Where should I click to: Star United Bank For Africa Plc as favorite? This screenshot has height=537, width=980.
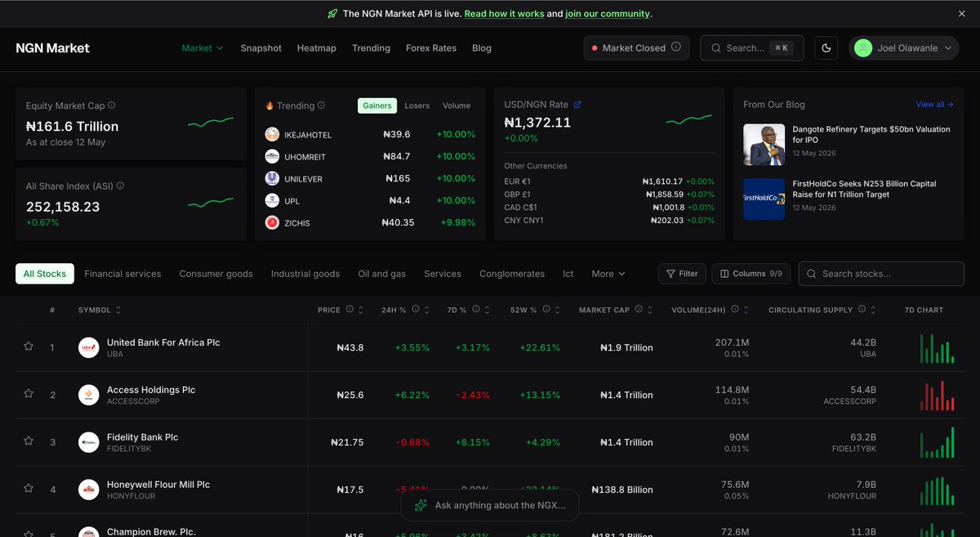[29, 347]
